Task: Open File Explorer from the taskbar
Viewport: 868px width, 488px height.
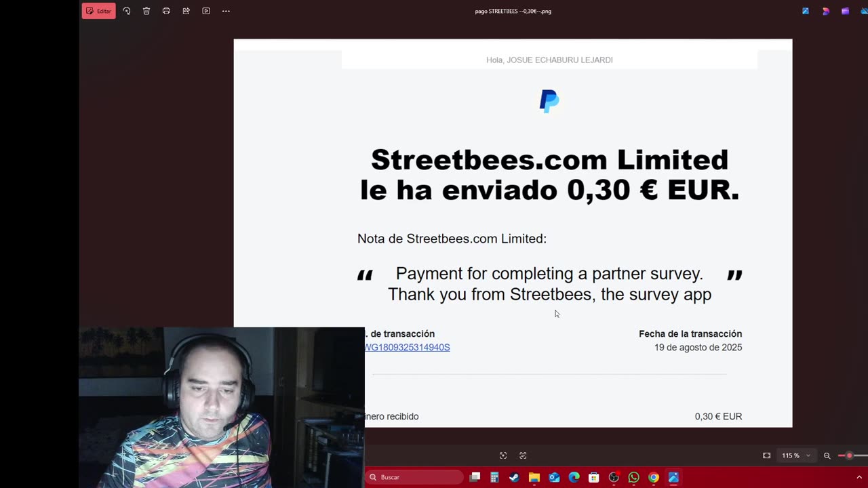Action: 534,477
